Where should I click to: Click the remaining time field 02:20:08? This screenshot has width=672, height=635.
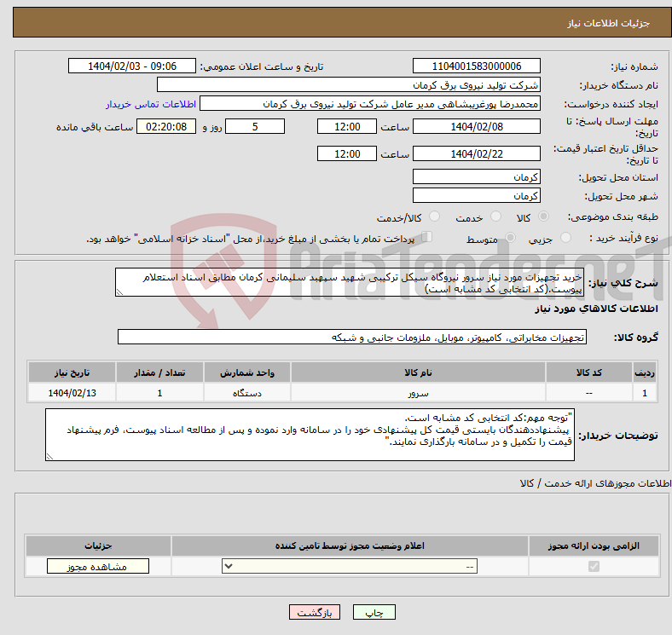166,126
